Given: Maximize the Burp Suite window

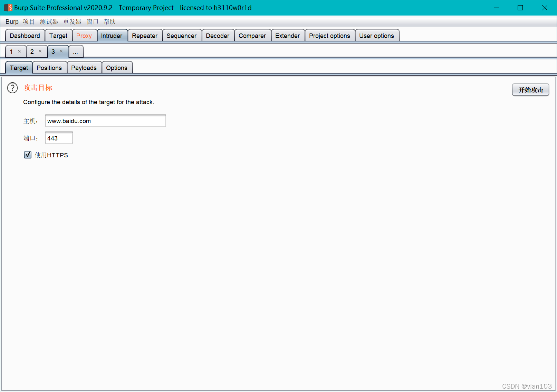Looking at the screenshot, I should coord(520,8).
